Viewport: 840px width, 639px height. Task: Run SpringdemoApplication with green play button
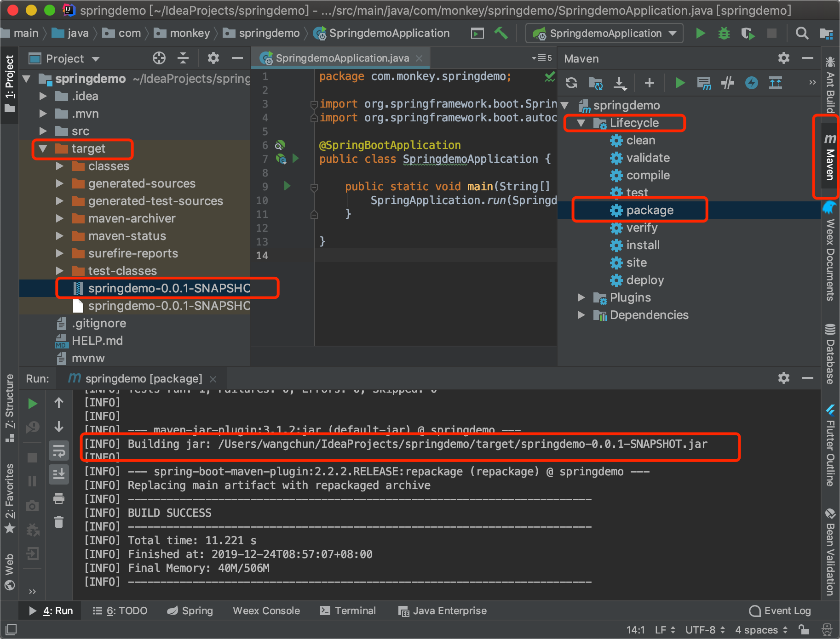click(700, 33)
